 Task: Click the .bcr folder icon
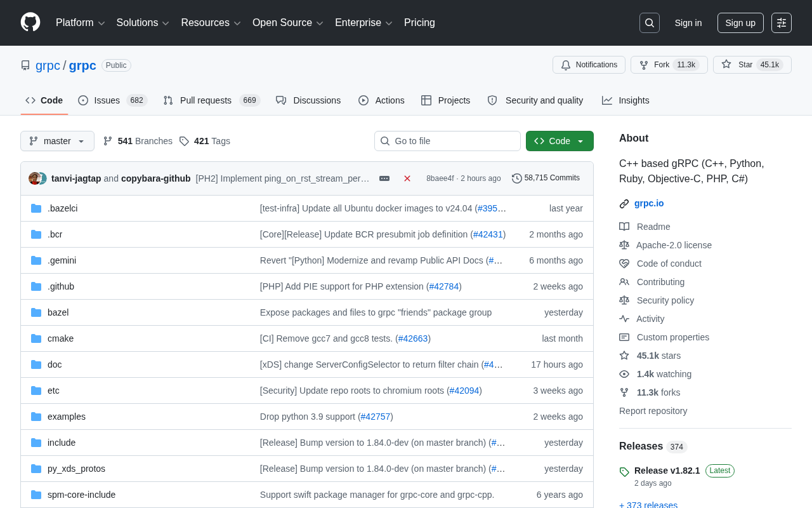tap(36, 234)
